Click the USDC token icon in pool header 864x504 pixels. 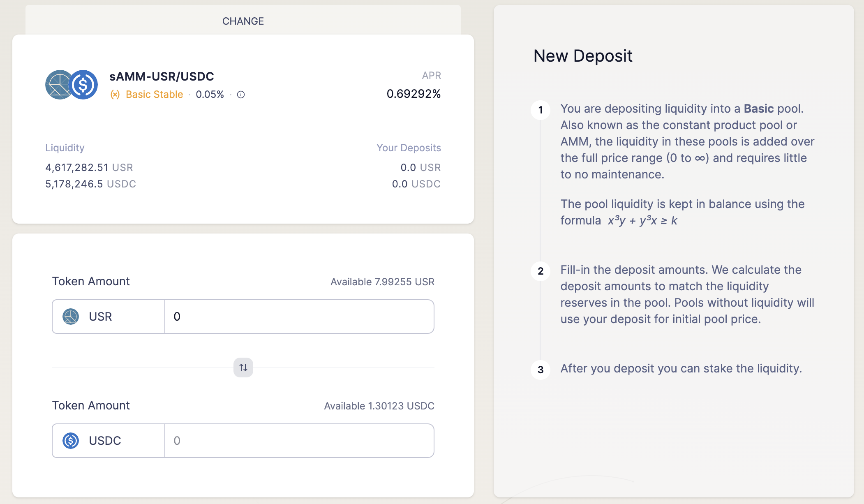click(x=83, y=85)
